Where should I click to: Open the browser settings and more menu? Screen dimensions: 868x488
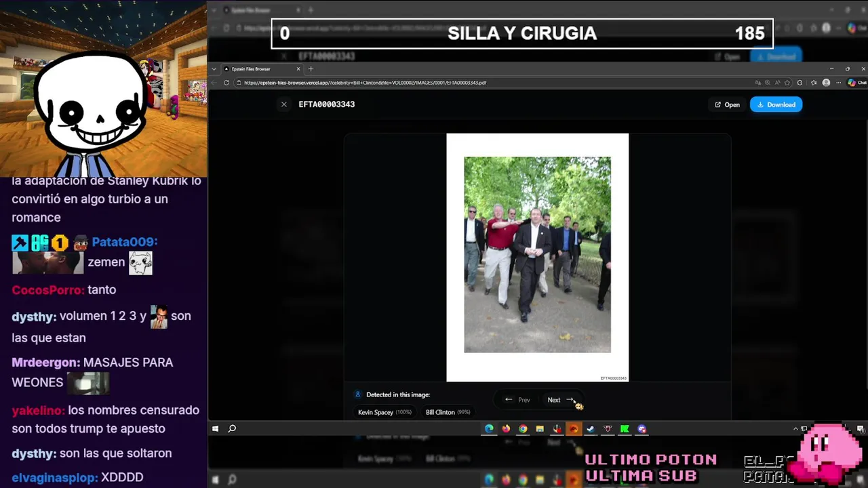tap(839, 83)
